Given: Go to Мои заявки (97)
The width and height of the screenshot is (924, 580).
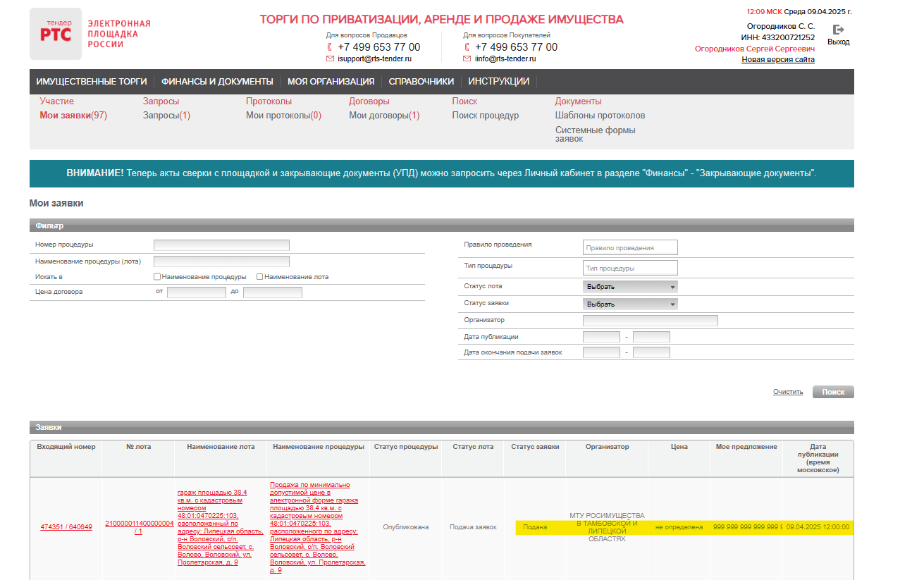Looking at the screenshot, I should click(x=73, y=116).
